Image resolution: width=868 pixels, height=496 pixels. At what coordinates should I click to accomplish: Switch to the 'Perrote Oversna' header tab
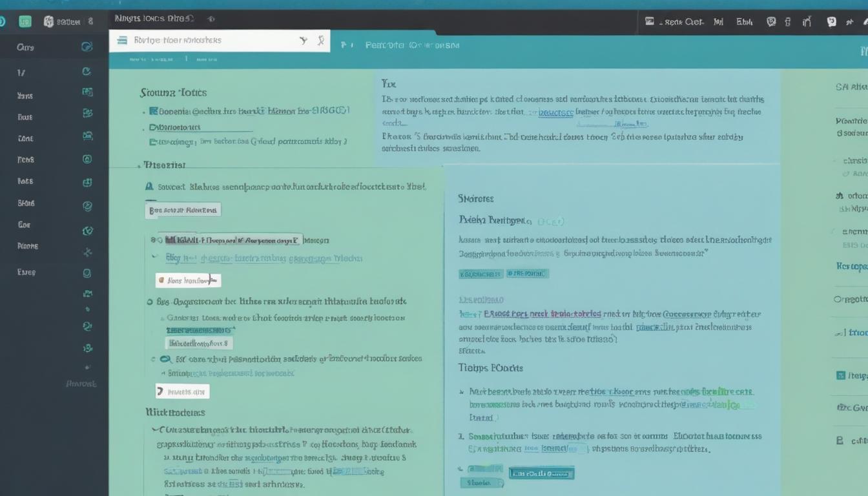412,45
